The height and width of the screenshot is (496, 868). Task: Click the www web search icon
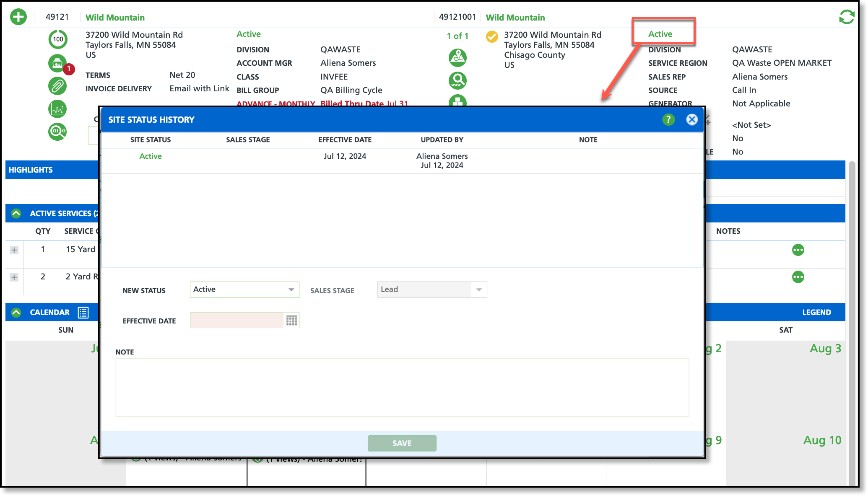click(x=457, y=80)
